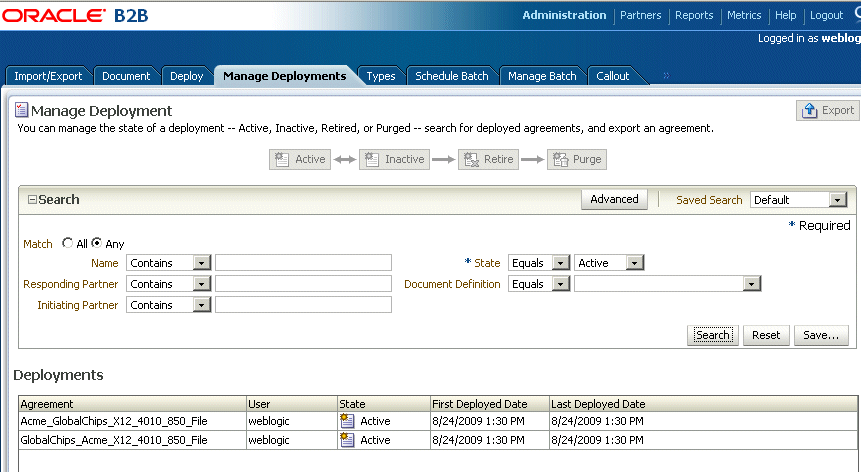Open the State value Active dropdown
This screenshot has height=472, width=861.
point(609,263)
